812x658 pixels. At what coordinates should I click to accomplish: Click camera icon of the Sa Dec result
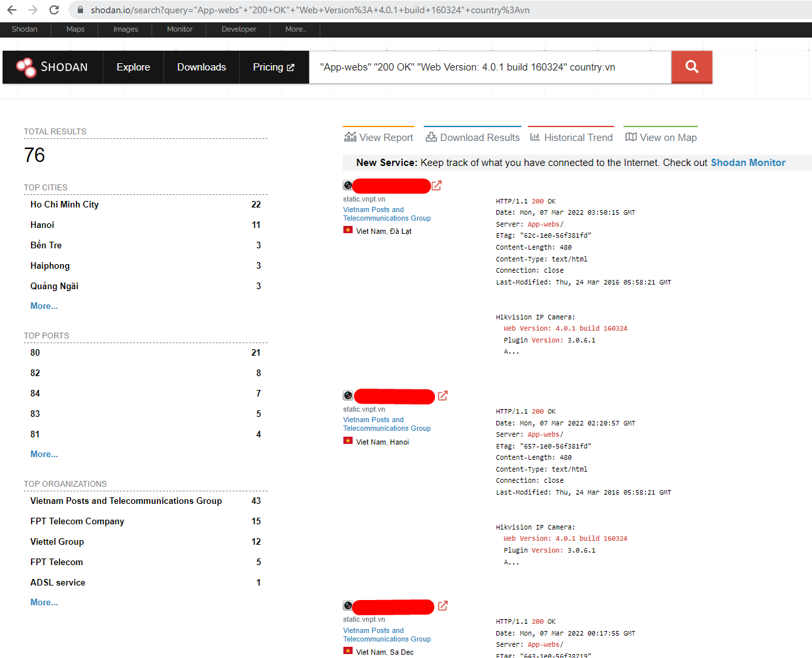point(347,606)
